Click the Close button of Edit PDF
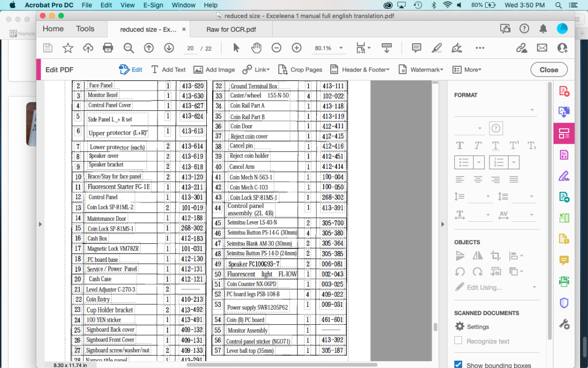Viewport: 588px width, 368px height. (x=549, y=69)
